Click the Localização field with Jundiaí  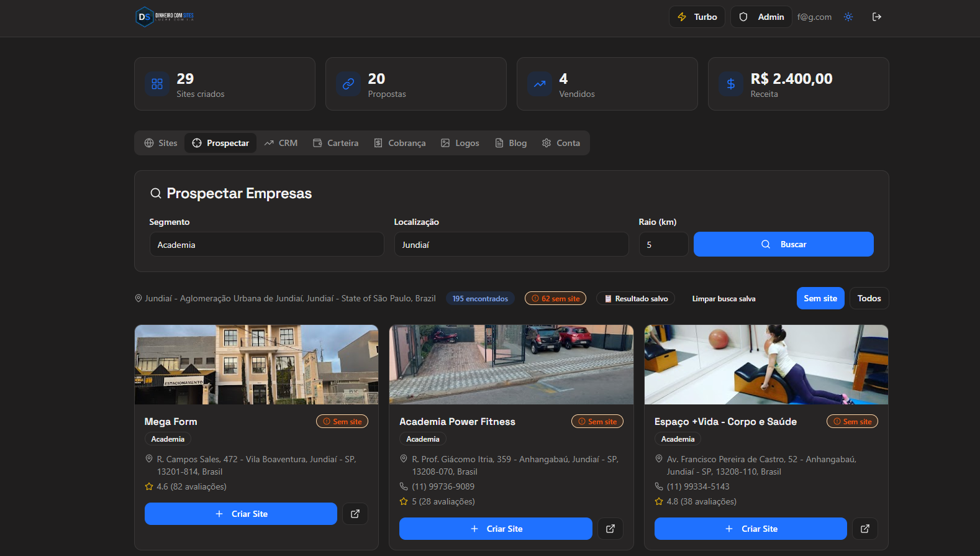click(x=512, y=244)
